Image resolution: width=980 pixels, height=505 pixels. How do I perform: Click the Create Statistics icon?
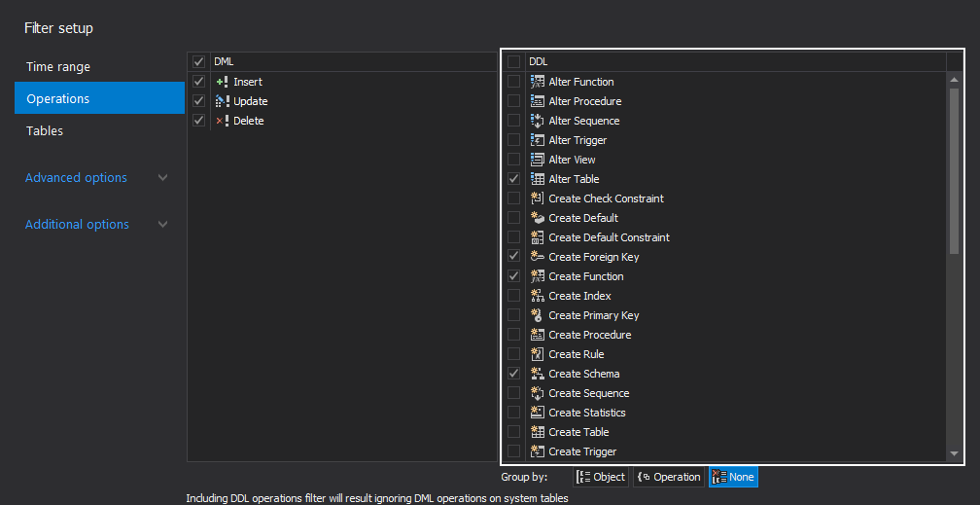pyautogui.click(x=537, y=413)
